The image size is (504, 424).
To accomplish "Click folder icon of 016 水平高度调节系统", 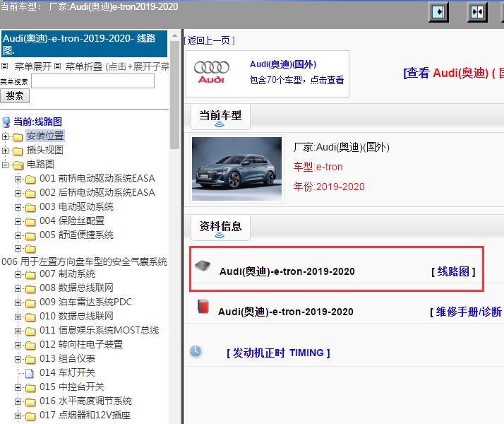I will (x=30, y=402).
